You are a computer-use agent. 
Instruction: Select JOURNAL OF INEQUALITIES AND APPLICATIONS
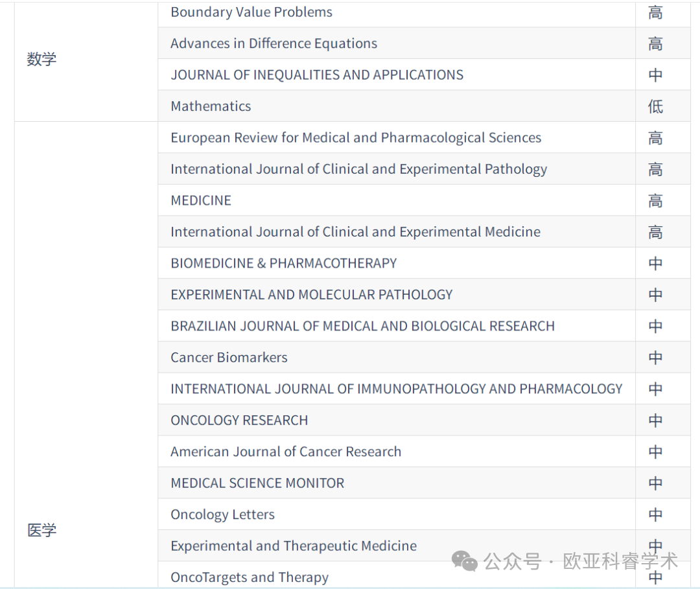pos(317,75)
